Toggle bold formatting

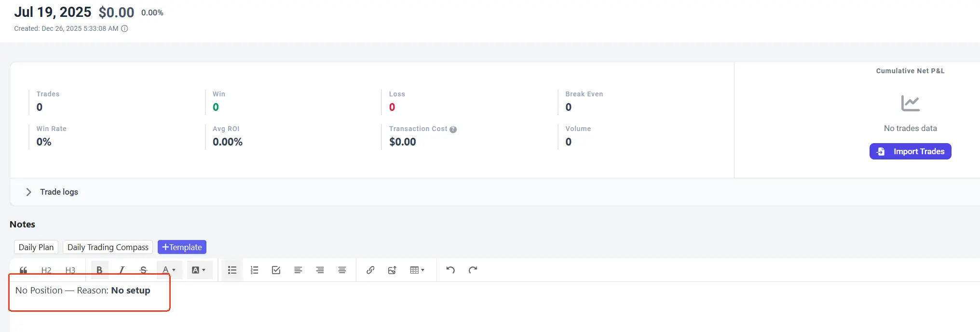click(99, 270)
